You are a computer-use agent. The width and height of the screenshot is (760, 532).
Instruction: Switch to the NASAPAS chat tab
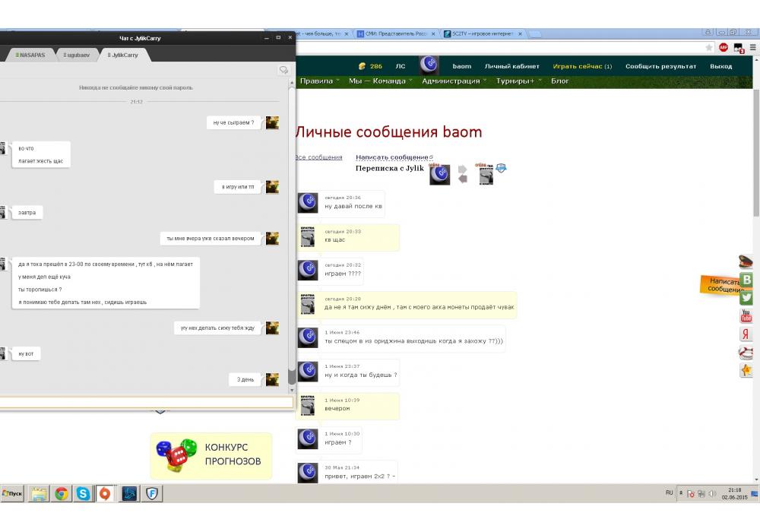coord(30,55)
